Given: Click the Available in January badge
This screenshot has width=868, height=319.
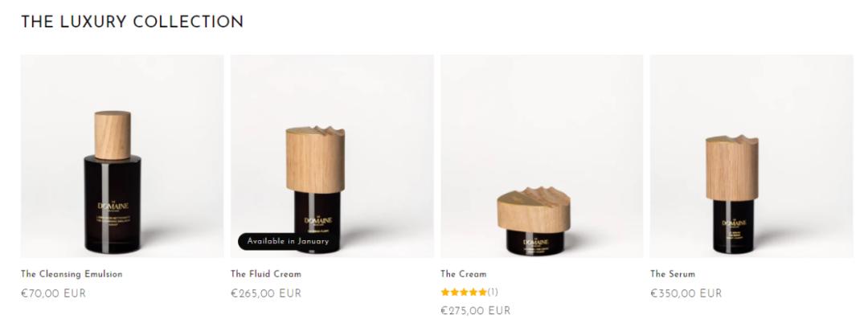Looking at the screenshot, I should [288, 242].
